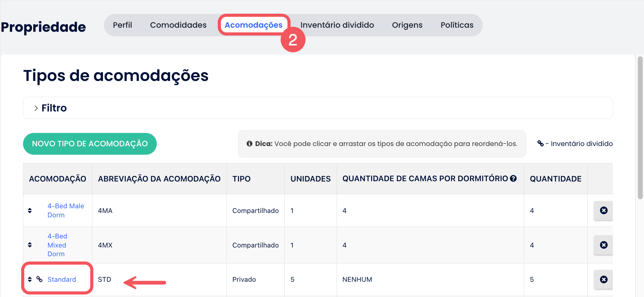Click the info icon beside Dica
644x297 pixels.
(249, 144)
